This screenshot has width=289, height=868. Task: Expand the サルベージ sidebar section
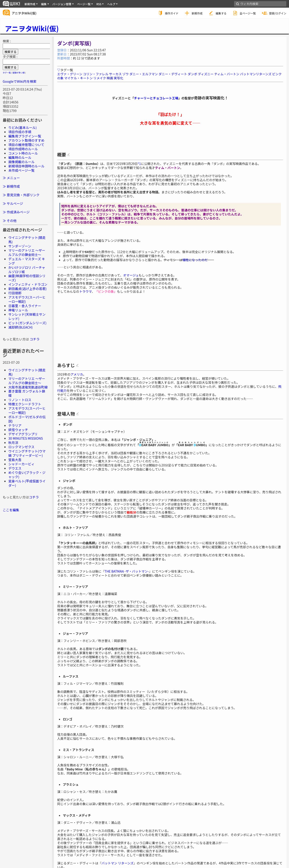click(x=13, y=203)
